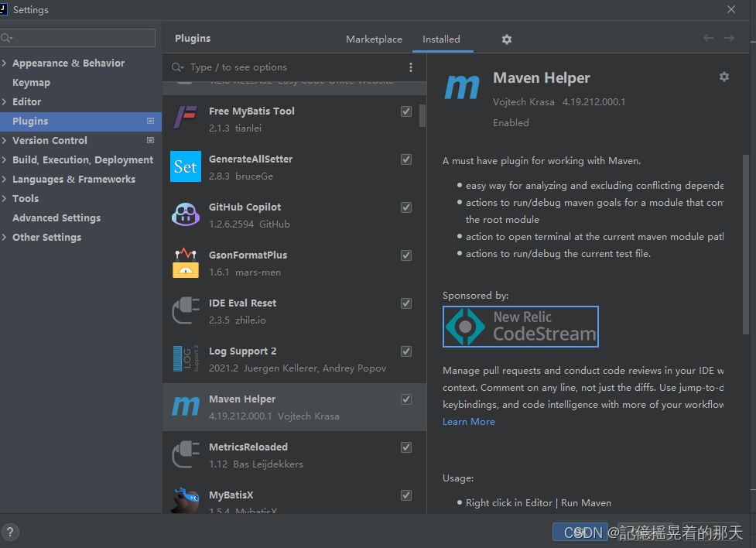Select the GitHub Copilot plugin row
The height and width of the screenshot is (548, 756).
[x=295, y=214]
